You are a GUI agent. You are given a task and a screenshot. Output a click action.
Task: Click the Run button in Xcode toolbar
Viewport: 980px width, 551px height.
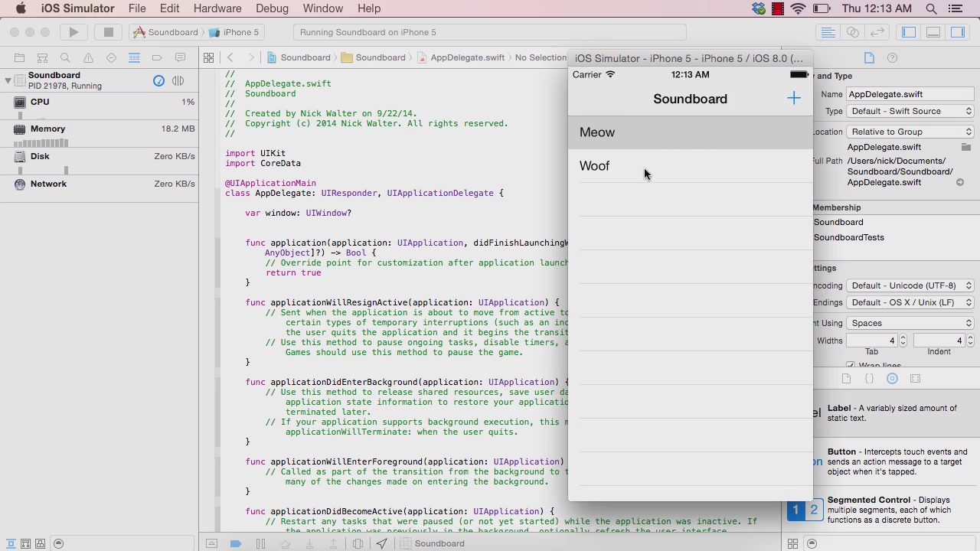[x=73, y=32]
